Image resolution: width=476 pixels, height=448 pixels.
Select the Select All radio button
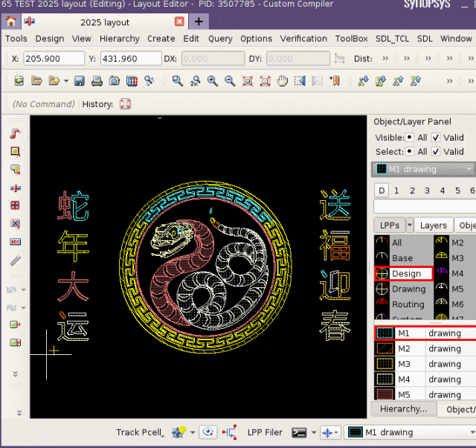click(x=410, y=151)
